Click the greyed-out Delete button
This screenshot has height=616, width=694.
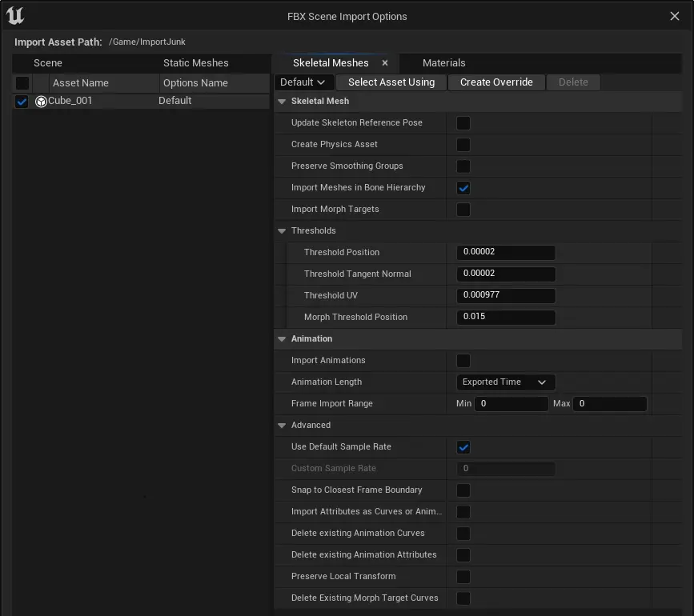pyautogui.click(x=573, y=82)
